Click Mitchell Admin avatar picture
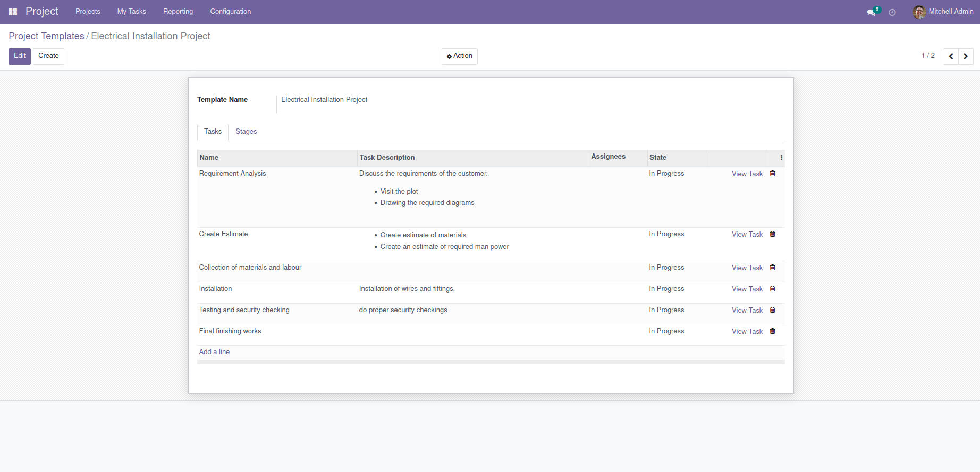The image size is (980, 472). click(919, 12)
